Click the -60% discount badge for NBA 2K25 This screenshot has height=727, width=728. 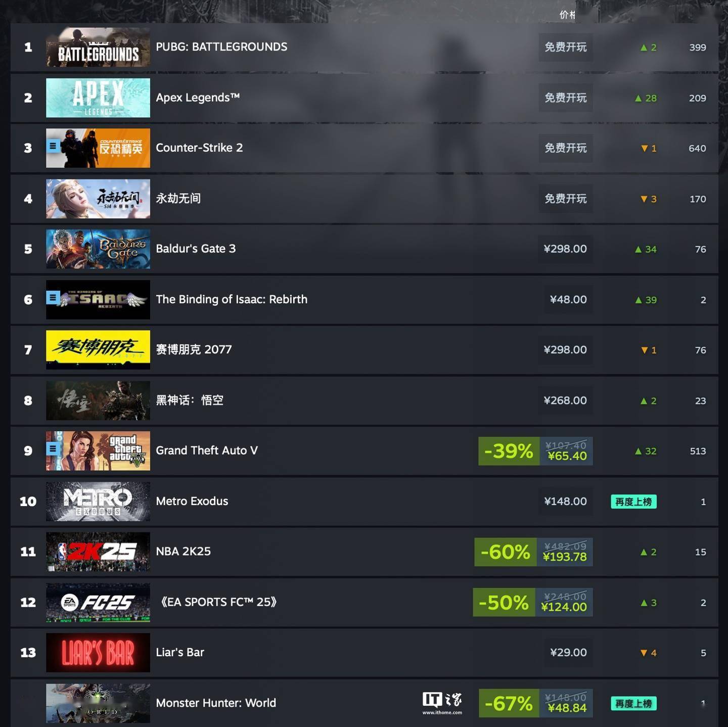506,552
